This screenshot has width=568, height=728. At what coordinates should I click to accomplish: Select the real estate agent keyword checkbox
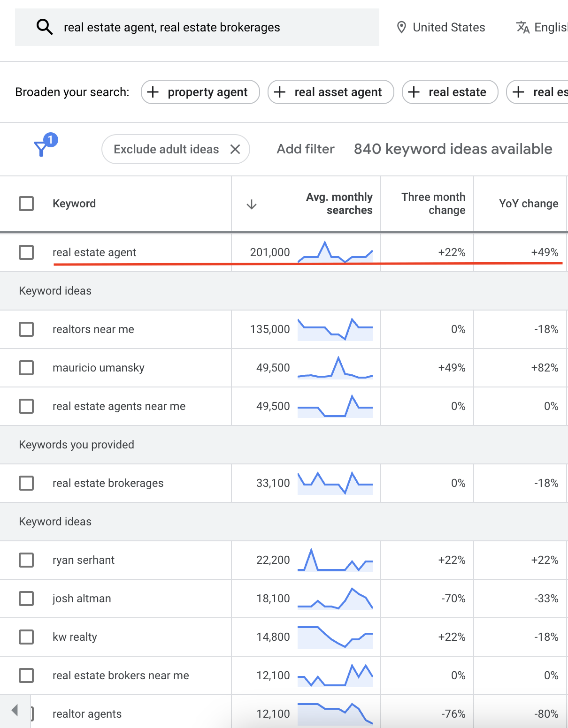point(26,252)
